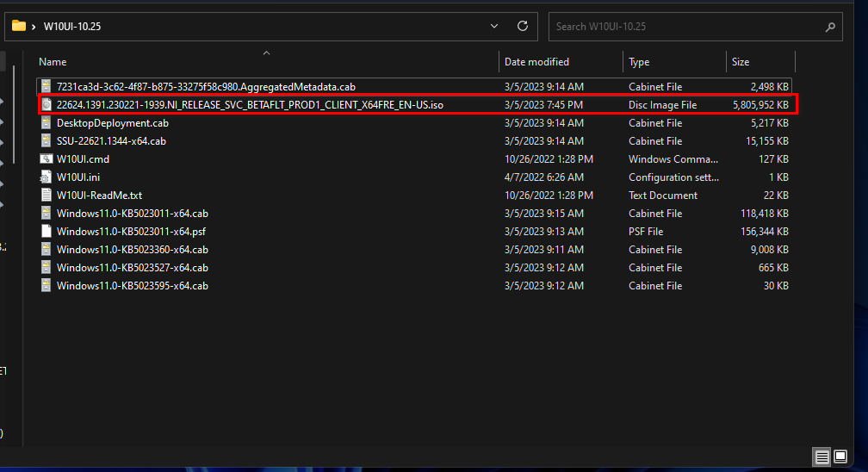The height and width of the screenshot is (472, 868).
Task: Click the disc image icon of the .iso file
Action: click(x=46, y=105)
